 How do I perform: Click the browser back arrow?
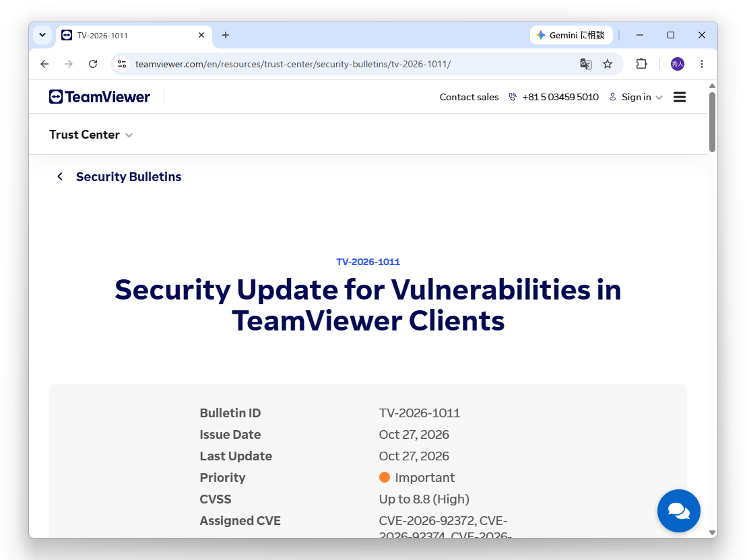[x=44, y=64]
